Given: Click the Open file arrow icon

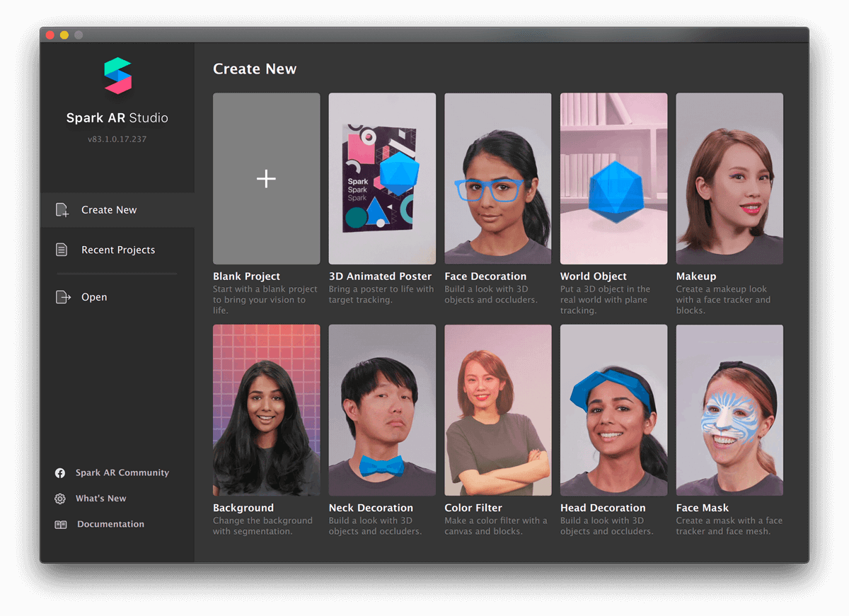Looking at the screenshot, I should pos(63,297).
